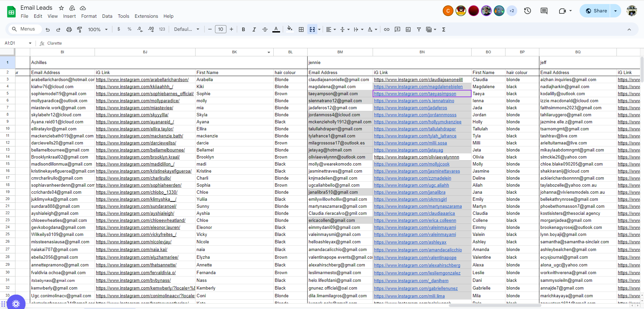Expand the Default font dropdown

186,29
